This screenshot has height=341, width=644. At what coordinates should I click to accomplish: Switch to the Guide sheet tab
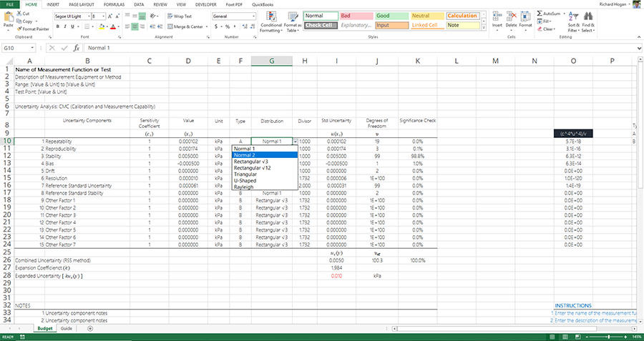click(66, 328)
